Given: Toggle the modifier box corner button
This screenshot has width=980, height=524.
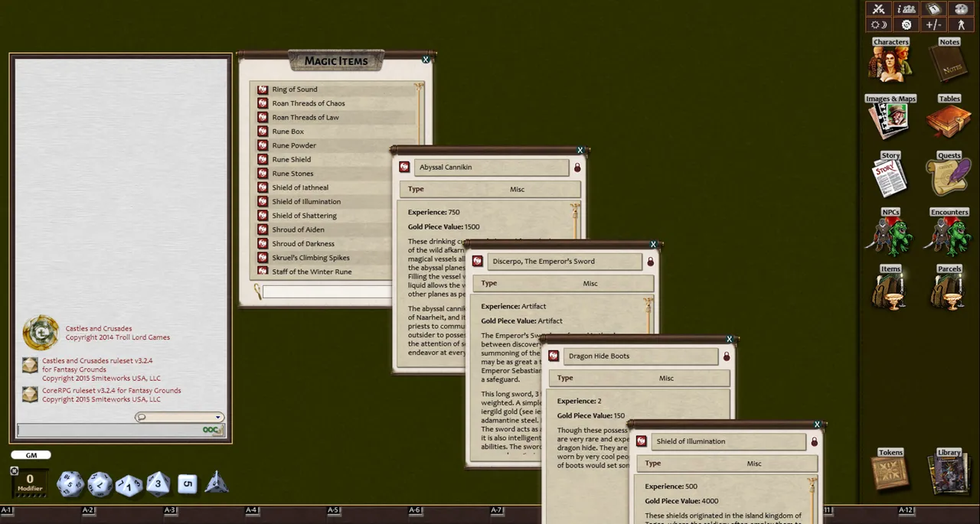Looking at the screenshot, I should 14,471.
